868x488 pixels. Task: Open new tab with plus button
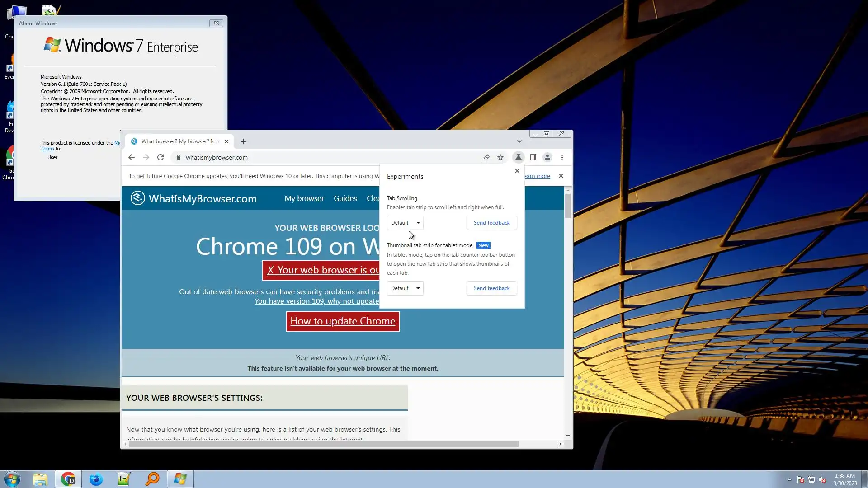(244, 141)
